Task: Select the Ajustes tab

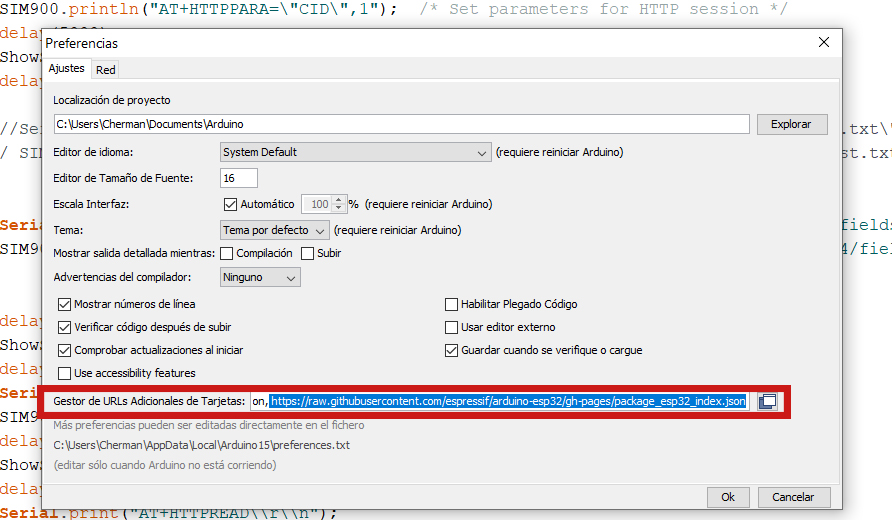Action: (x=67, y=69)
